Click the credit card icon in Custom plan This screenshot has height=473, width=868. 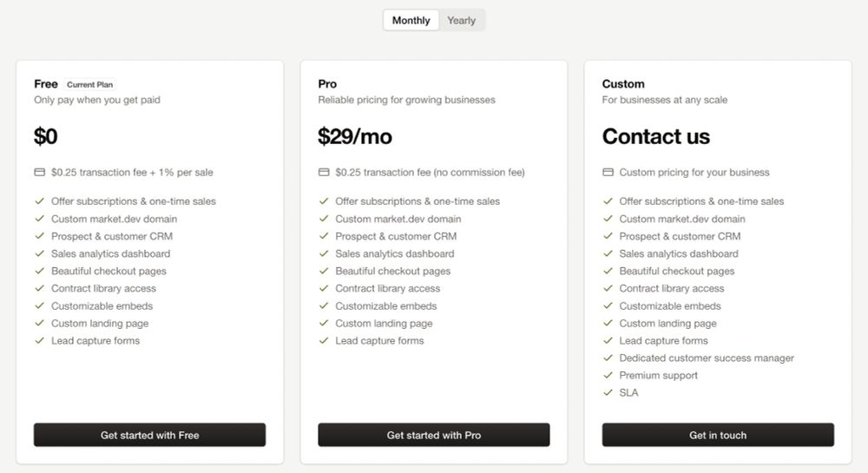tap(608, 172)
